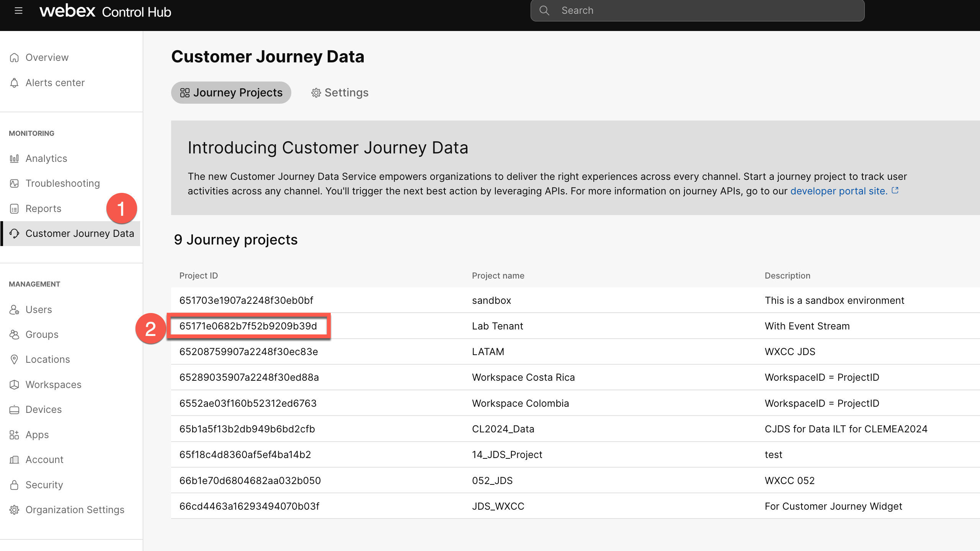
Task: Click the Reports icon in sidebar
Action: (14, 209)
